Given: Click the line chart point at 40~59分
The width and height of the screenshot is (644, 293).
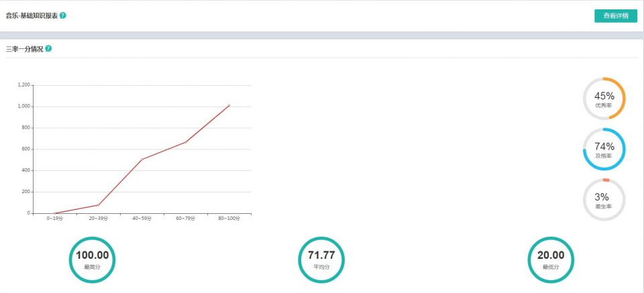Looking at the screenshot, I should [x=142, y=160].
